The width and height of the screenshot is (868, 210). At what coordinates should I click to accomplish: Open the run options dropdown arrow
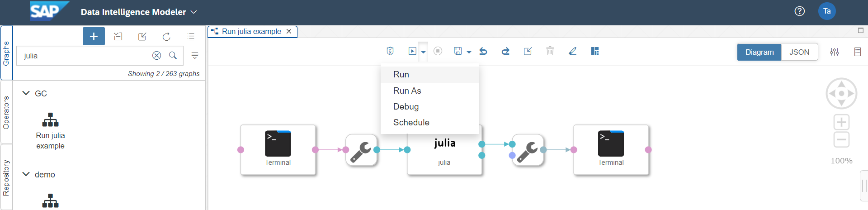click(x=423, y=52)
